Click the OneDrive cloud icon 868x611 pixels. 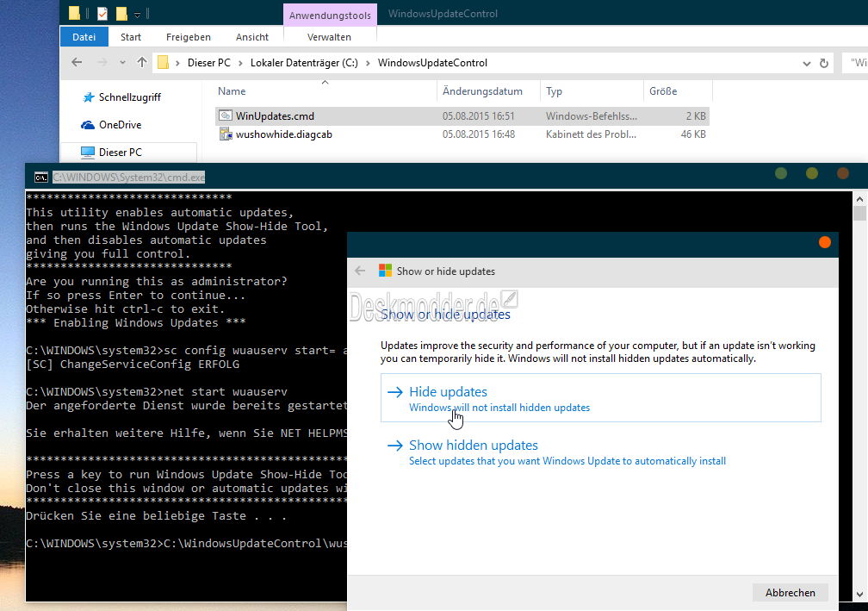click(88, 125)
